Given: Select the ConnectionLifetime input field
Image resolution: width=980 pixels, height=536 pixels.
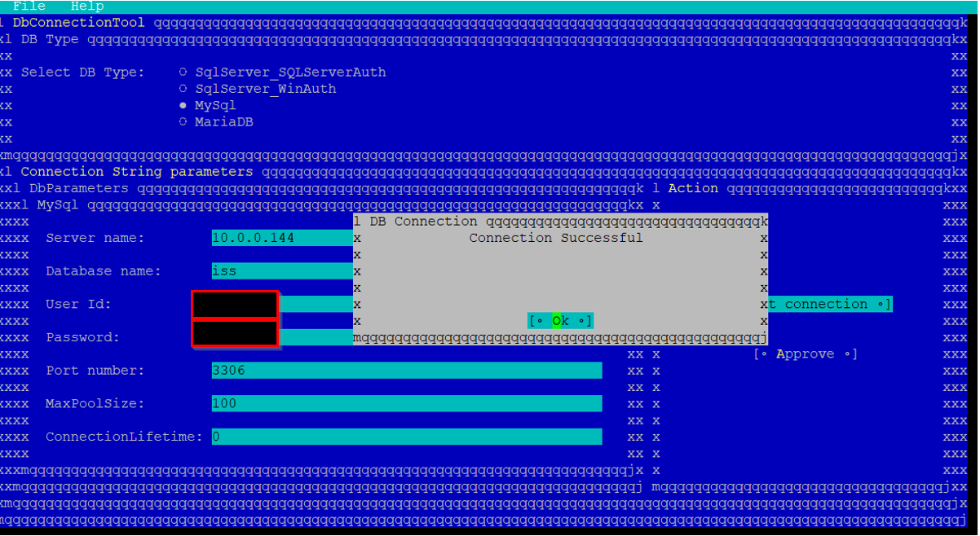Looking at the screenshot, I should pyautogui.click(x=406, y=437).
